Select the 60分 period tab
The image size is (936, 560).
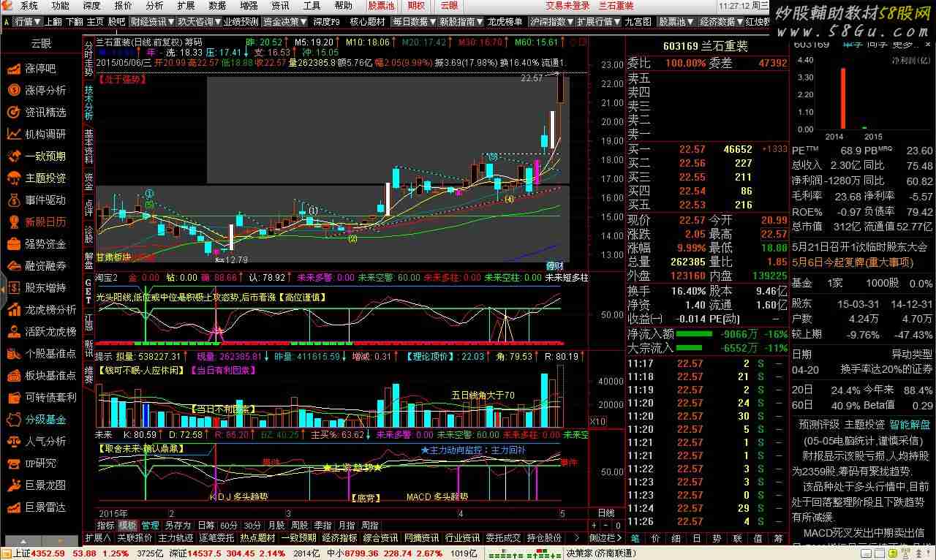(x=229, y=526)
